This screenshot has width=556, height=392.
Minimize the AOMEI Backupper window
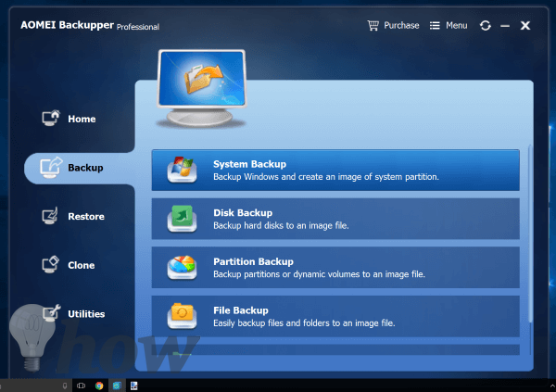pos(505,26)
